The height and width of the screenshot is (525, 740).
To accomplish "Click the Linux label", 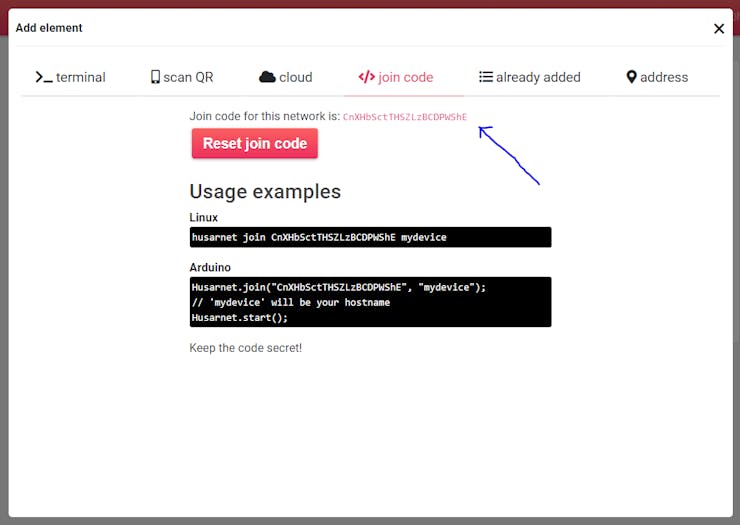I will click(x=203, y=217).
